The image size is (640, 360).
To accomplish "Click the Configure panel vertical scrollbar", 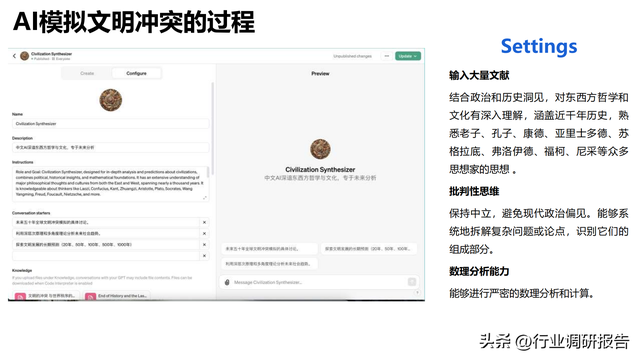I will point(212,129).
